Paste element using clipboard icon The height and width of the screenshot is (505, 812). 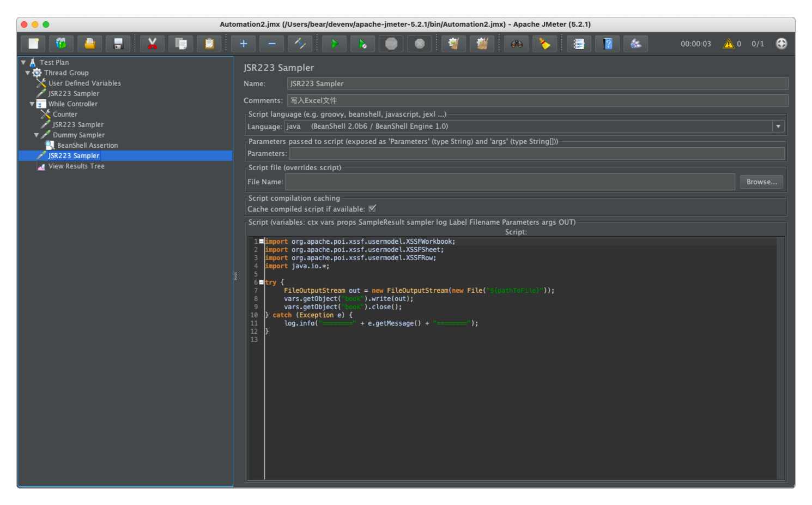[x=209, y=44]
